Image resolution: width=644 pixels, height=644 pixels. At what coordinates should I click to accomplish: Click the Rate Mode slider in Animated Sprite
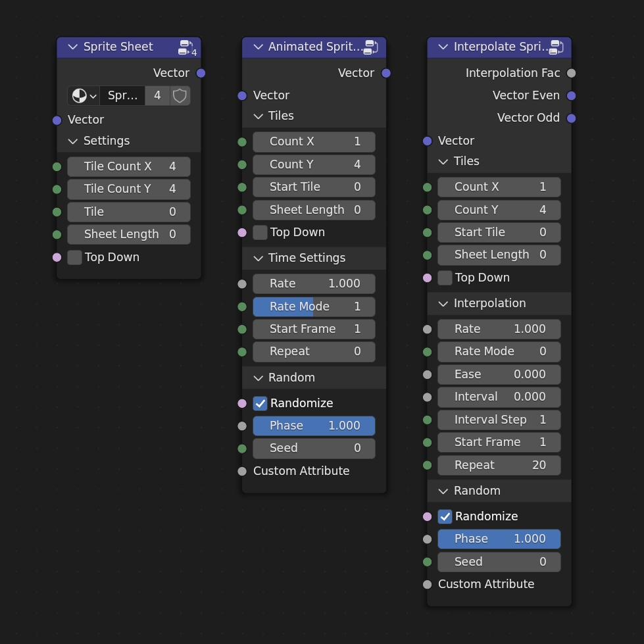(314, 307)
